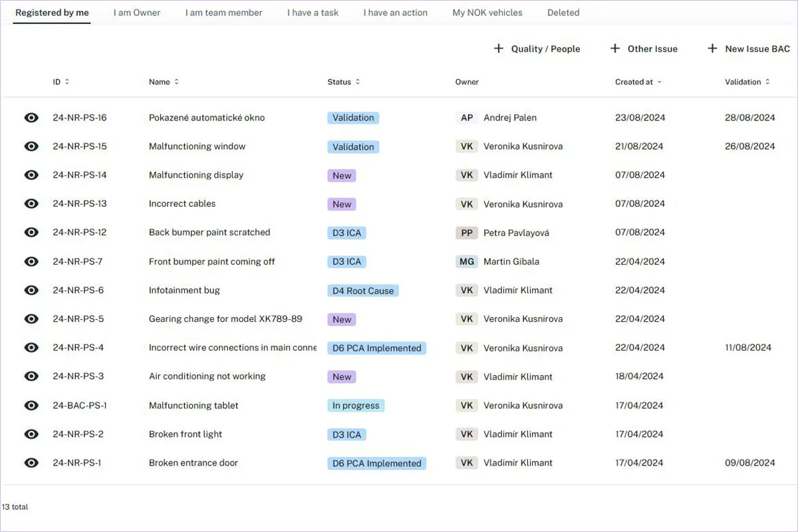View issue 24-NR-PS-4 via eye icon
Image resolution: width=798 pixels, height=532 pixels.
coord(31,347)
